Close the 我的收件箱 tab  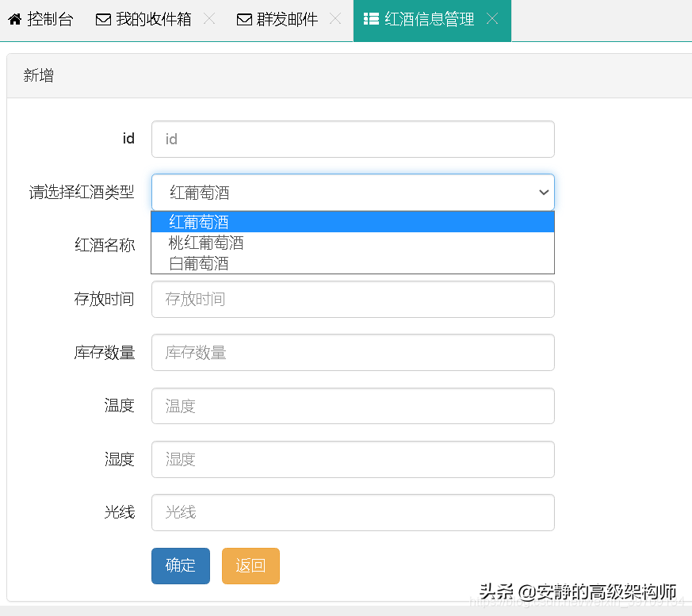coord(209,19)
